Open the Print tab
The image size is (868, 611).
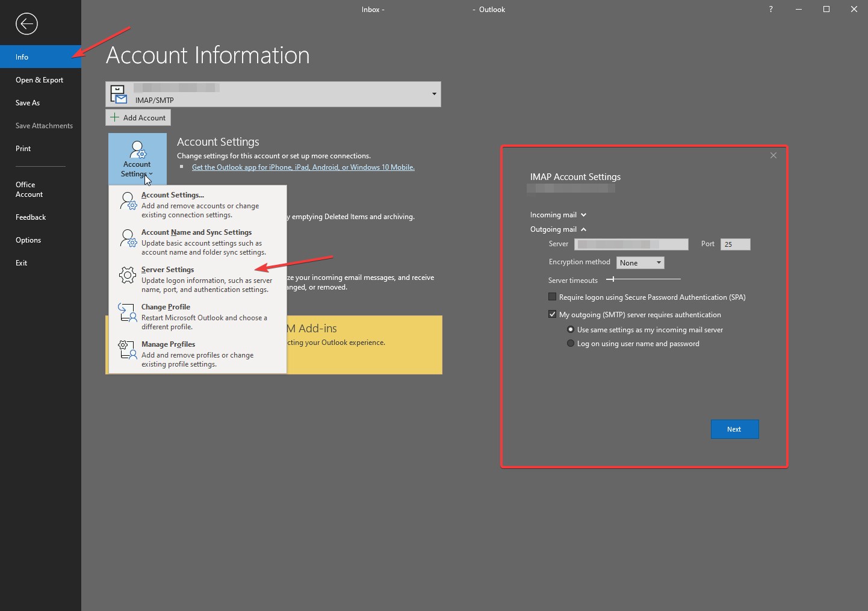40,149
